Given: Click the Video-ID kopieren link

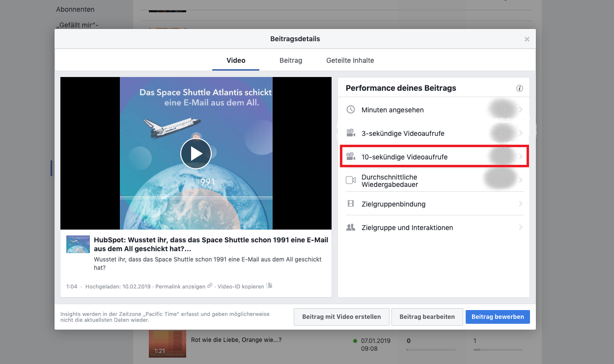Looking at the screenshot, I should (241, 286).
